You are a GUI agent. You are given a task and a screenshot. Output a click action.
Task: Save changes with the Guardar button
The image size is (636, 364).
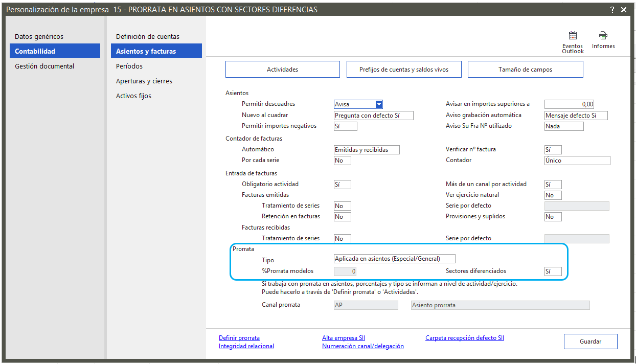590,342
